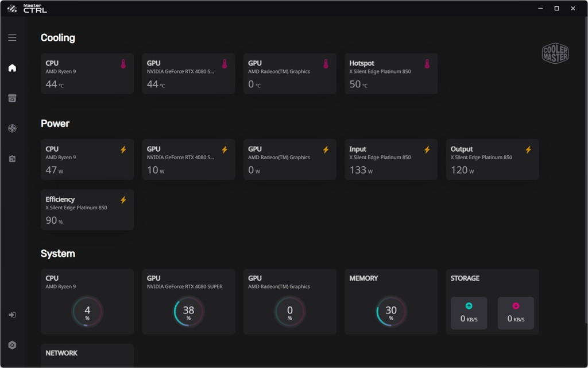
Task: Click the MEMORY 30% usage gauge
Action: (391, 311)
